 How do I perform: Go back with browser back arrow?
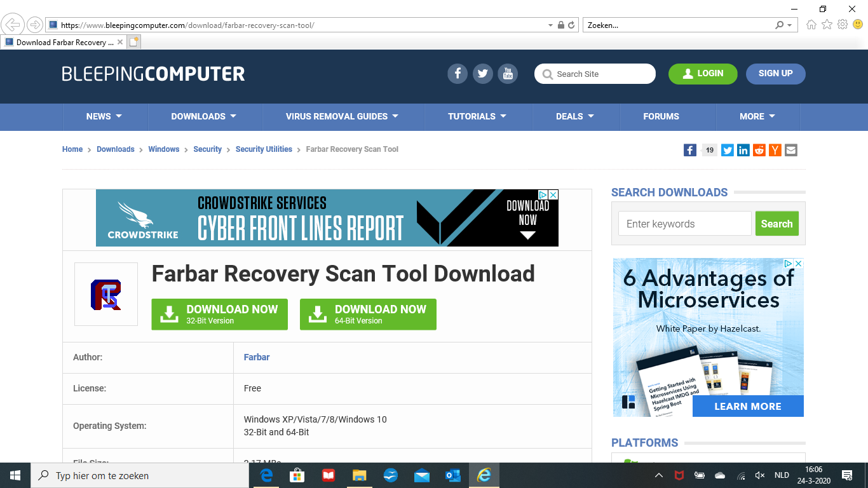(13, 25)
